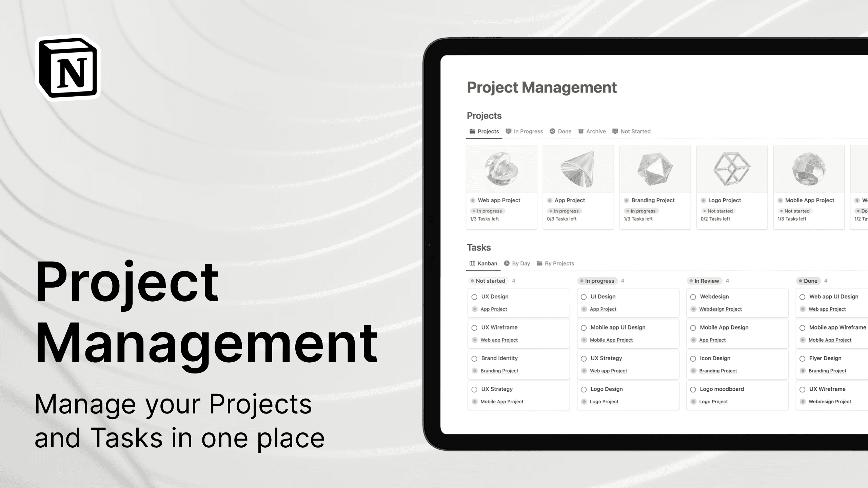Open the In Progress filter tab
Image resolution: width=868 pixels, height=488 pixels.
click(525, 131)
